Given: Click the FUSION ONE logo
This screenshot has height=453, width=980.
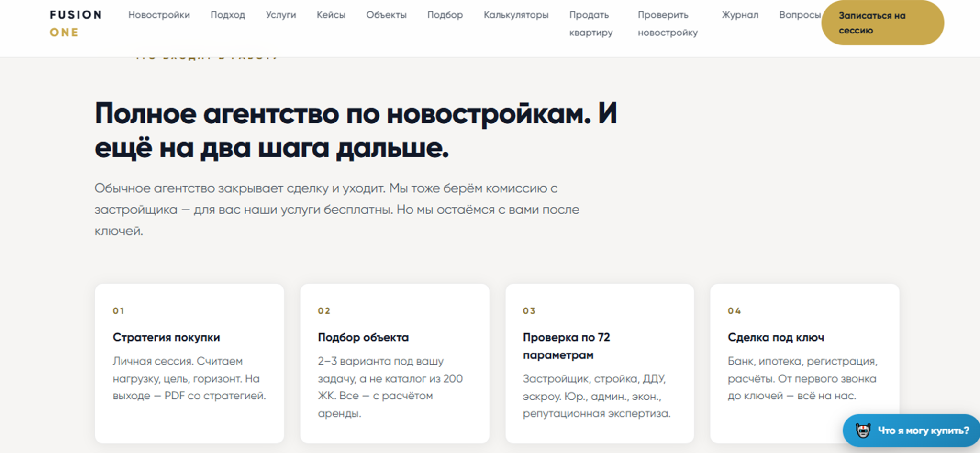Looking at the screenshot, I should click(76, 23).
